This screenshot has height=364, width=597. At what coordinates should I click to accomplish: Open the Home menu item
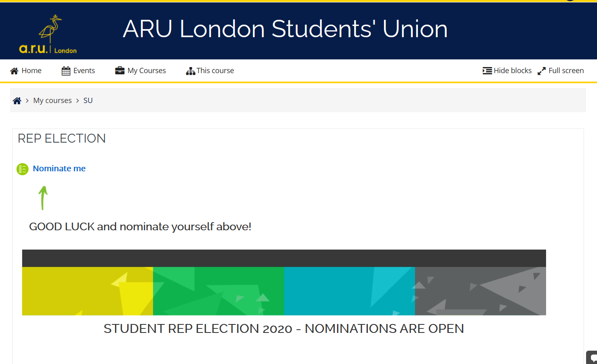pos(32,71)
